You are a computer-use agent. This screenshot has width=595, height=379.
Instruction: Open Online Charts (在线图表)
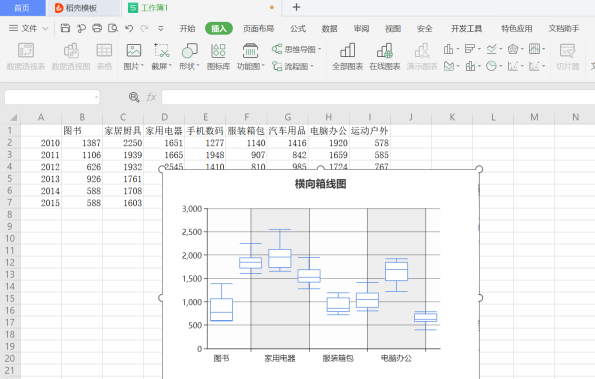tap(385, 57)
